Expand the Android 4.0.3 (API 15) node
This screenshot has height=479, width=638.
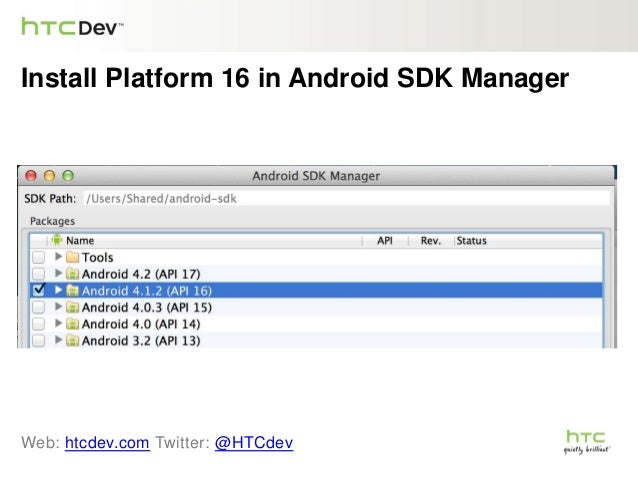point(58,306)
